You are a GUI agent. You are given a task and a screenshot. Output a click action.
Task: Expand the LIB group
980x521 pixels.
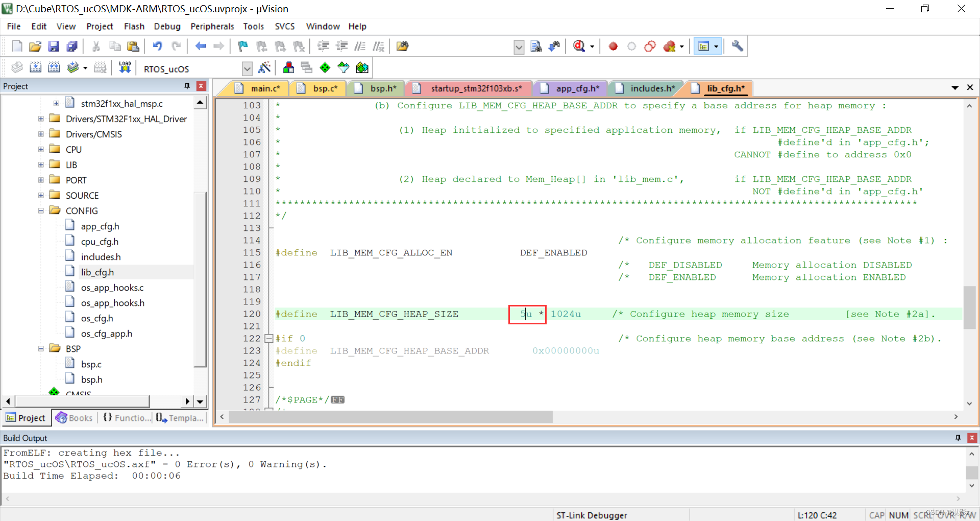[41, 164]
